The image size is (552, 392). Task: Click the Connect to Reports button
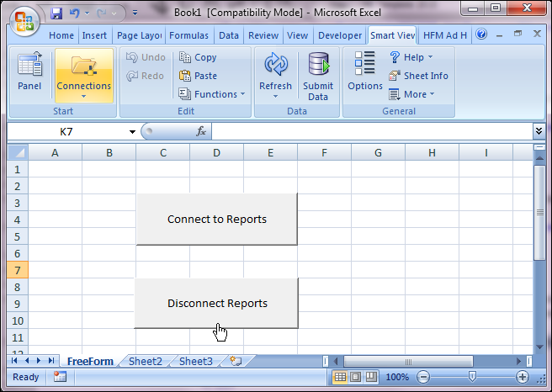click(x=217, y=219)
